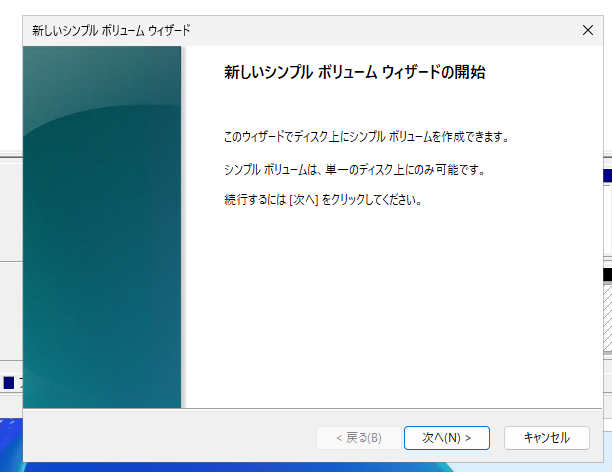Click the [次へ] reference inside the instruction text

tap(303, 200)
